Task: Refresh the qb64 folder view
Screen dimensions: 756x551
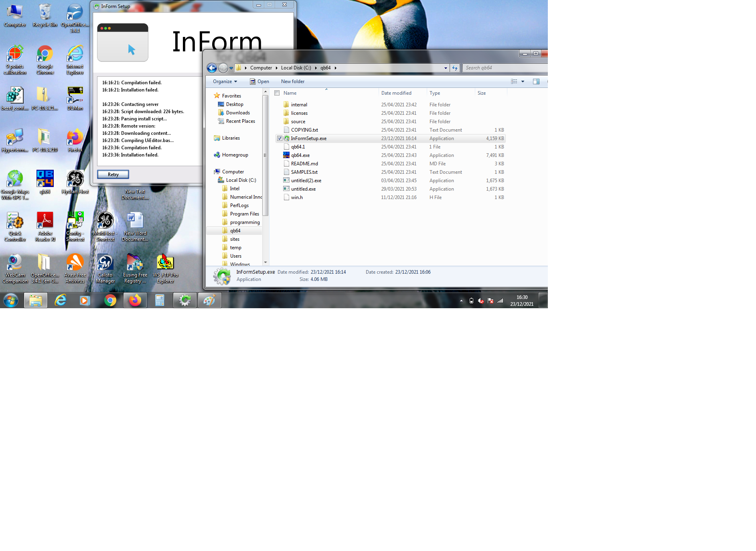Action: (454, 68)
